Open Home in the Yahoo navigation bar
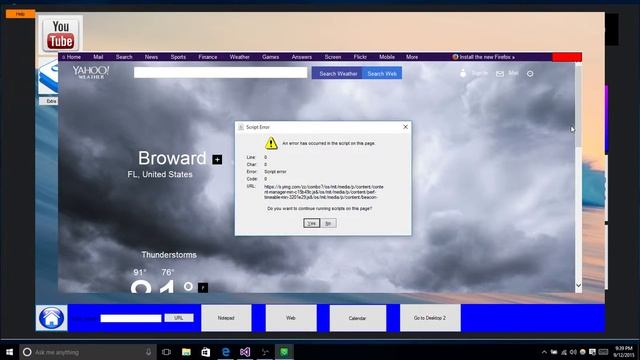 click(x=73, y=57)
